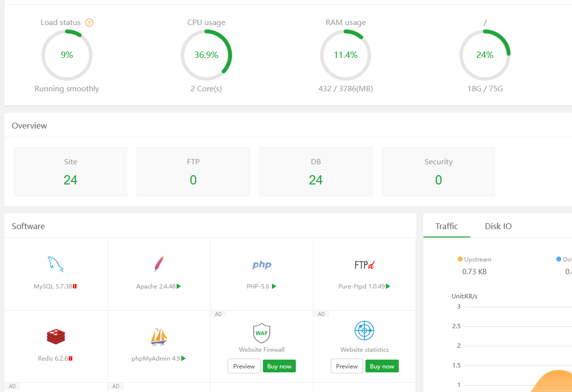Open the Pure-Ftpd FTPd icon
Image resolution: width=572 pixels, height=392 pixels.
pyautogui.click(x=364, y=264)
